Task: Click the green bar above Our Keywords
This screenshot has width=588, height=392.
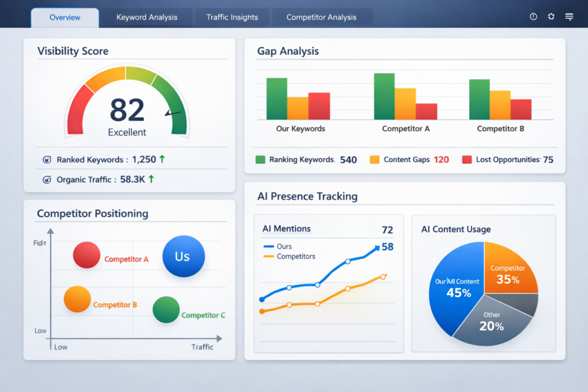Action: tap(277, 99)
